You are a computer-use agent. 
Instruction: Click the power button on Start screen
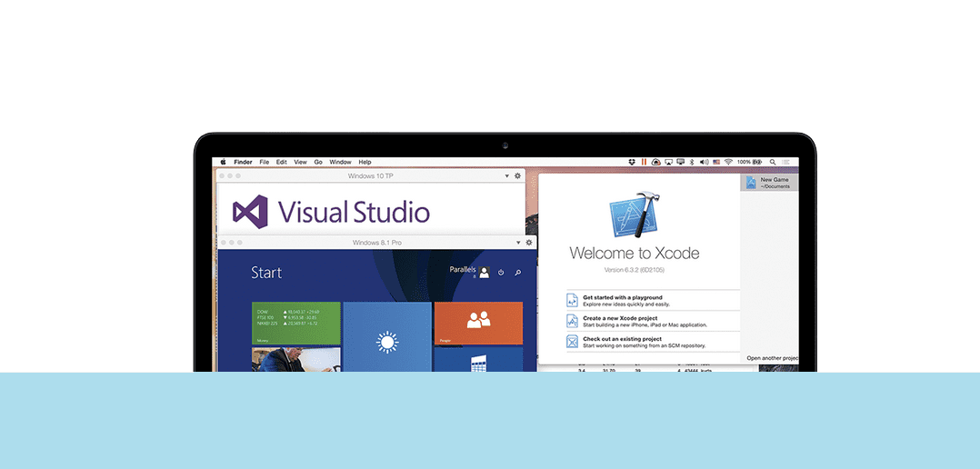click(x=501, y=273)
